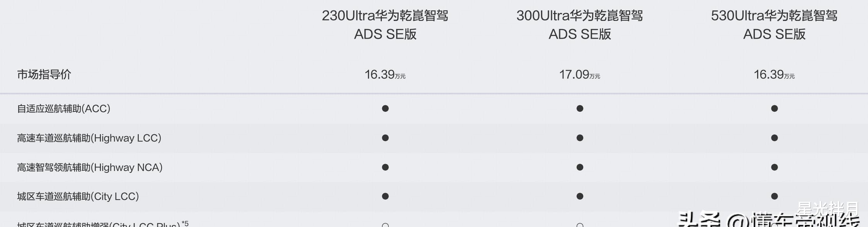868x227 pixels.
Task: Click Highway LCC dot under 530Ultra
Action: click(x=774, y=138)
